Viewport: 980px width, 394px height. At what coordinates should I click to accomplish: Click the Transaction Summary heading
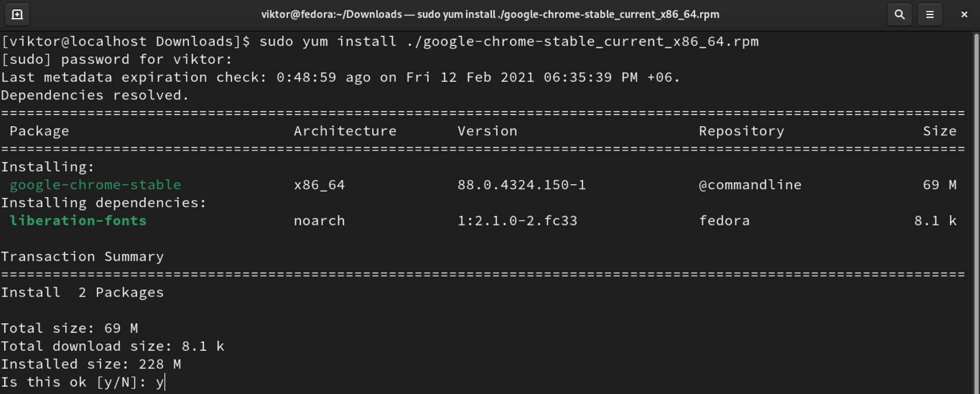pos(82,257)
